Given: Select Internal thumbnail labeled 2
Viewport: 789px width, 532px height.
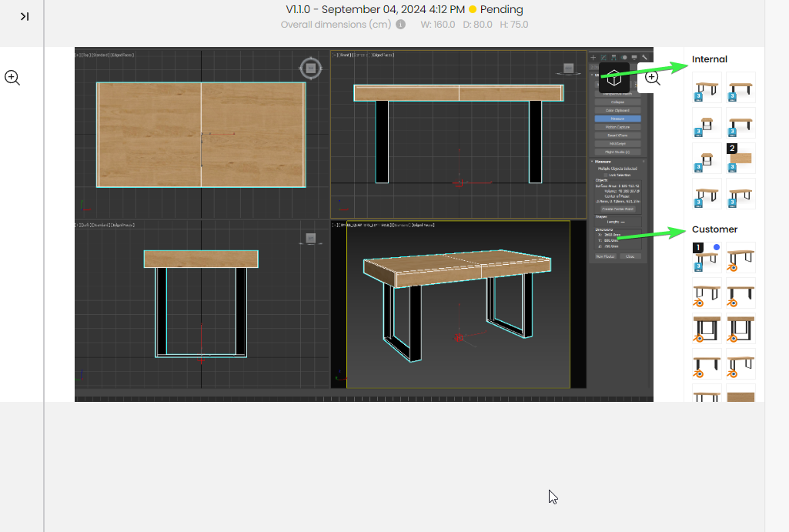Looking at the screenshot, I should (x=741, y=158).
